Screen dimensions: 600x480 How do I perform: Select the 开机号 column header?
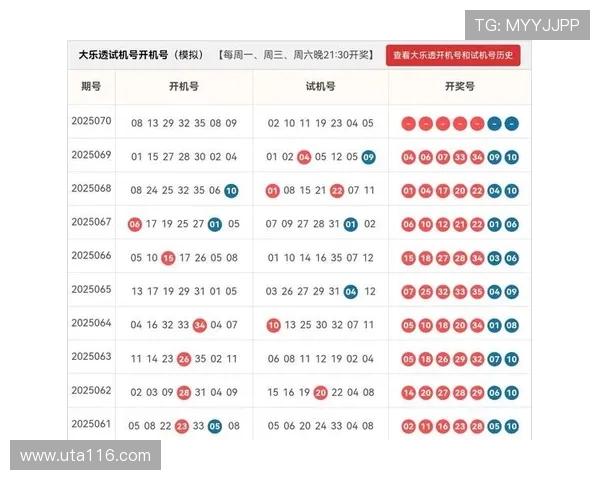pyautogui.click(x=184, y=86)
